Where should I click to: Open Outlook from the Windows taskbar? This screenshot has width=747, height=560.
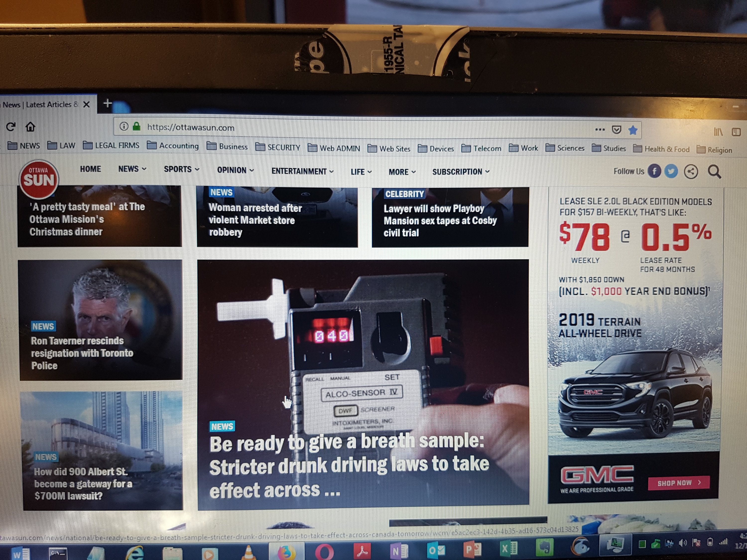point(436,551)
